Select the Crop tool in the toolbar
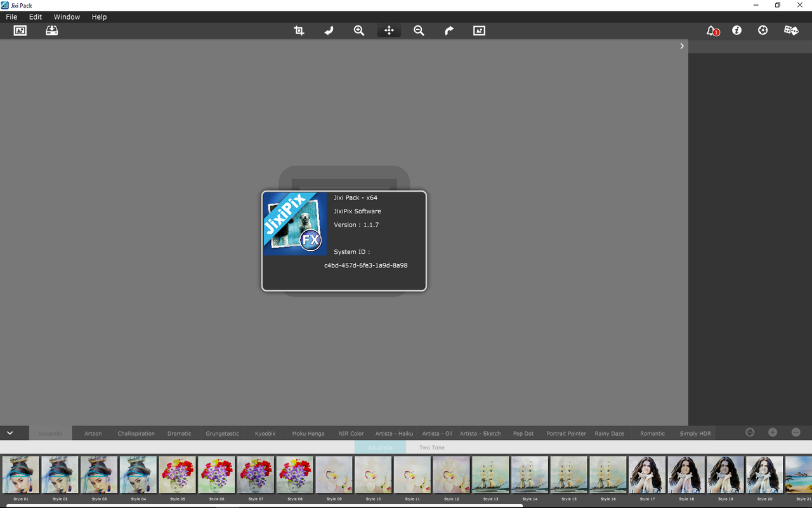This screenshot has width=812, height=508. 299,30
